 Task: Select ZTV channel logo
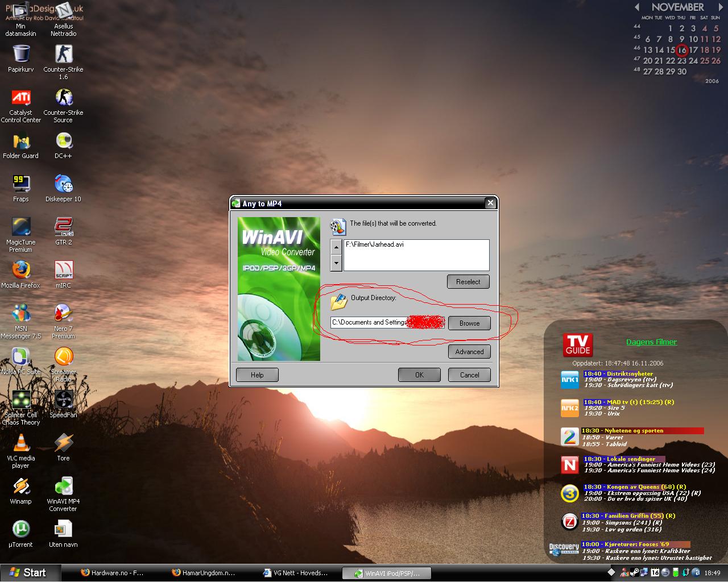click(x=570, y=522)
